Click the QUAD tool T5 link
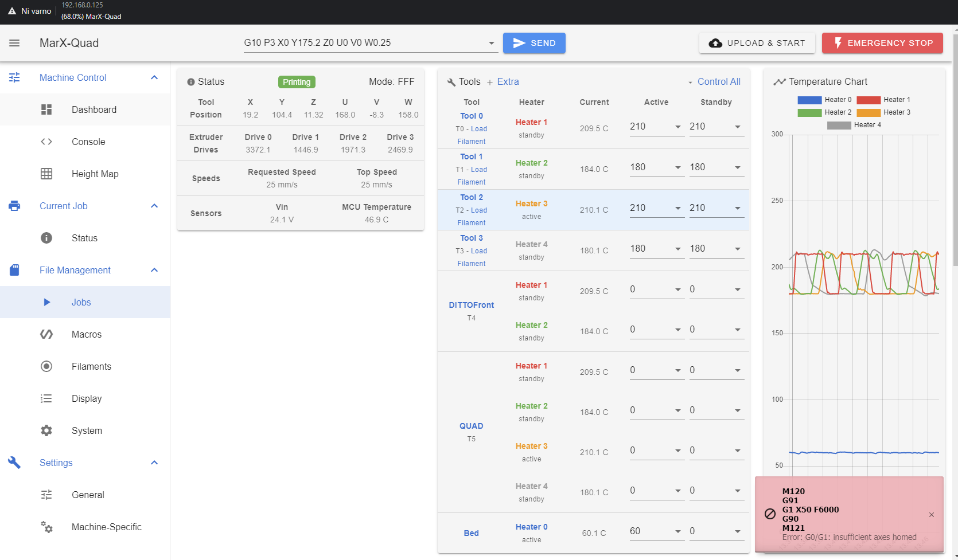Screen dimensions: 958x560 pyautogui.click(x=472, y=426)
